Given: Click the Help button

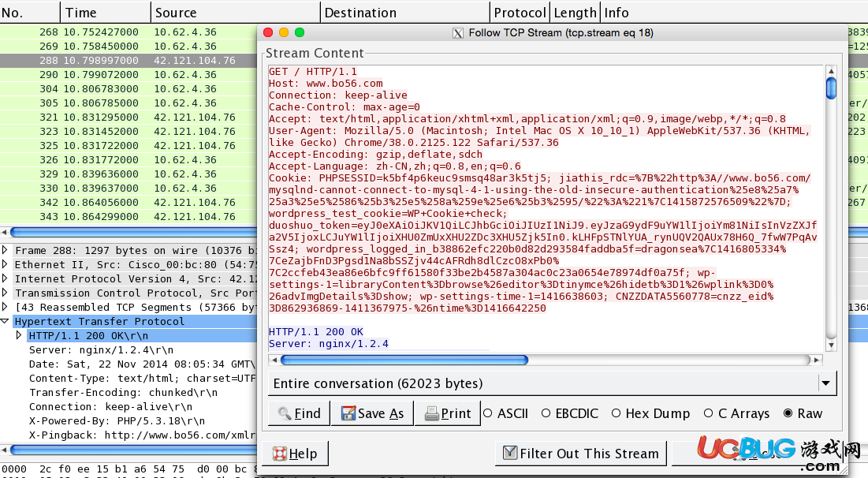Looking at the screenshot, I should click(x=295, y=454).
